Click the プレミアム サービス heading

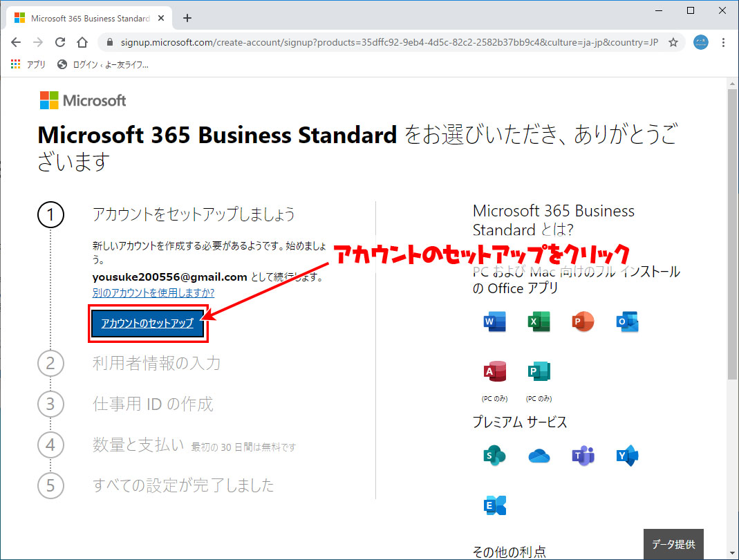[x=520, y=422]
